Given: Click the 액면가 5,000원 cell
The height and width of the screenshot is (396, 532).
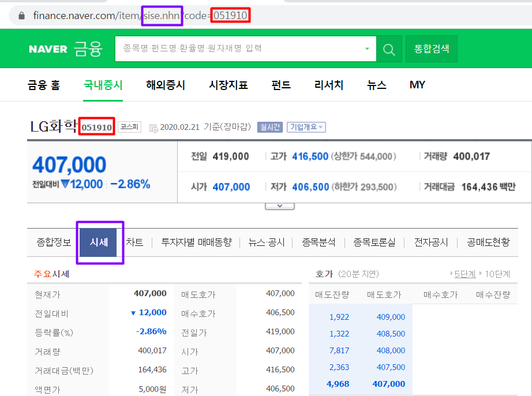Looking at the screenshot, I should point(152,389).
